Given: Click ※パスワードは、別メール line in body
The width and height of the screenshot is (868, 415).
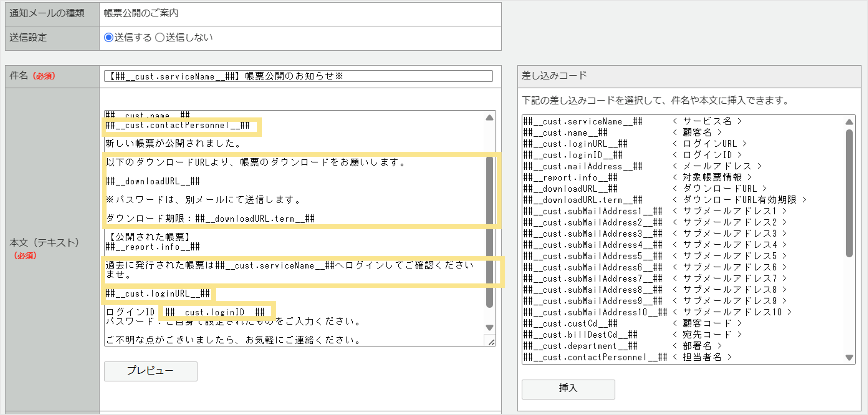Looking at the screenshot, I should 204,200.
